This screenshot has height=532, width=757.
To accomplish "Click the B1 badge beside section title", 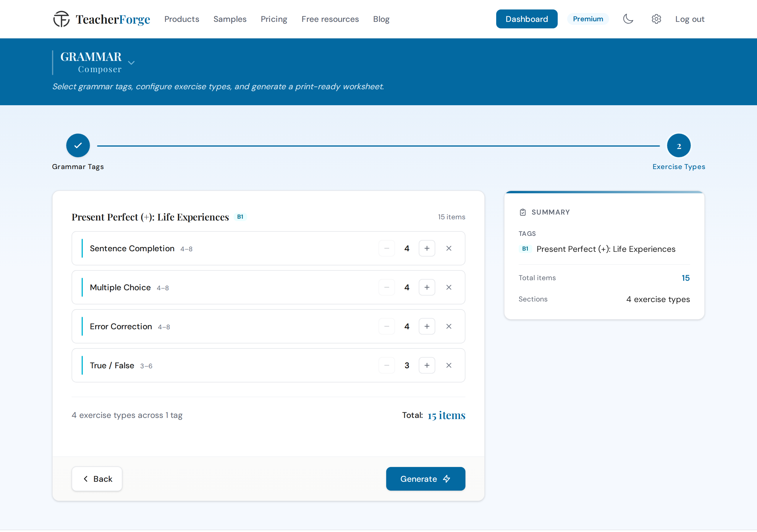I will click(x=240, y=217).
